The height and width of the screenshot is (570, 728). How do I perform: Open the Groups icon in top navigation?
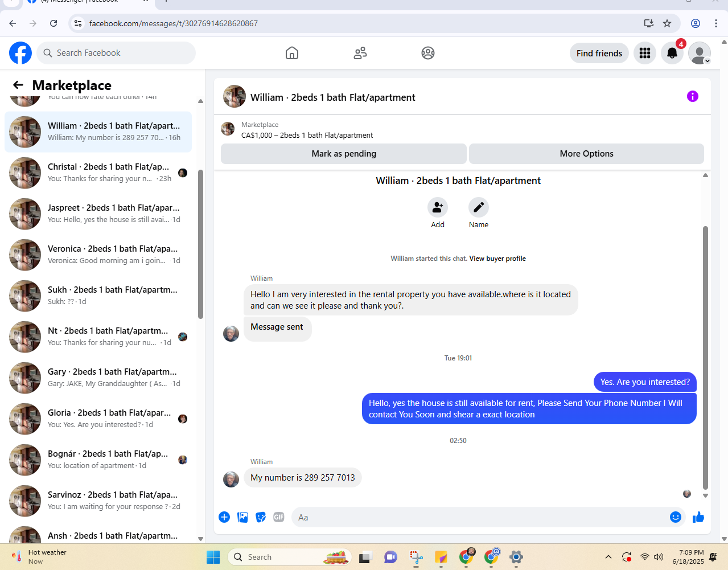(428, 53)
